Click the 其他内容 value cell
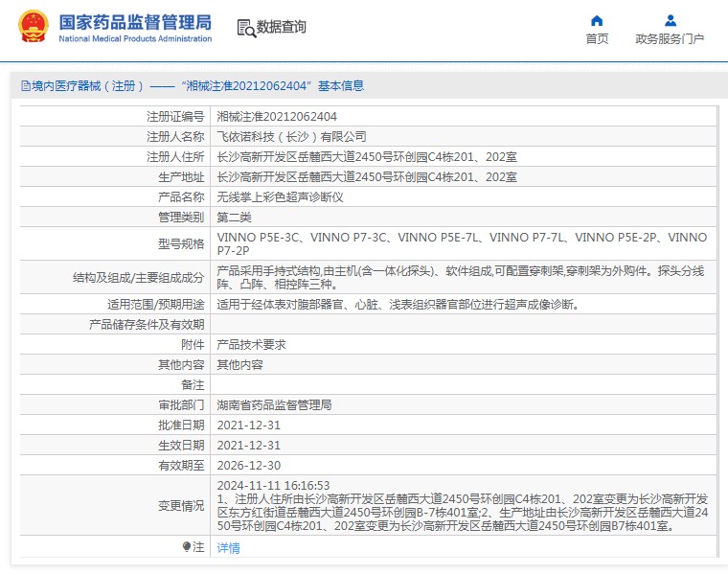This screenshot has width=728, height=575. (240, 365)
